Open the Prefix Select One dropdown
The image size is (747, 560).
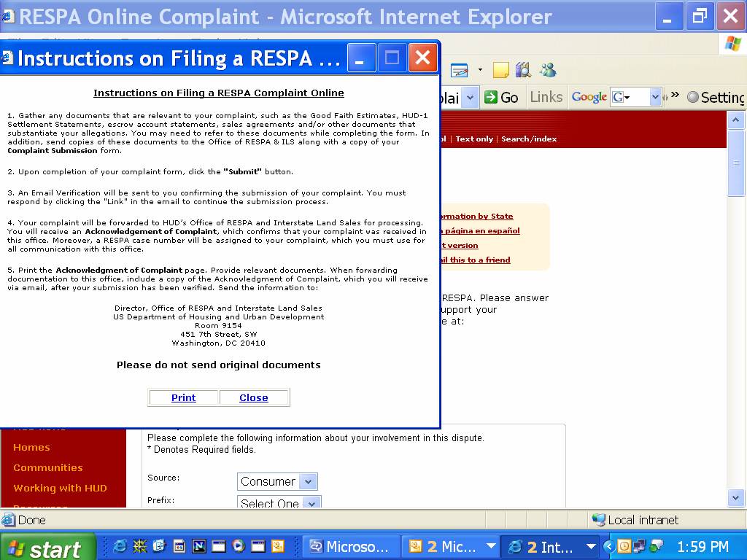click(x=279, y=502)
